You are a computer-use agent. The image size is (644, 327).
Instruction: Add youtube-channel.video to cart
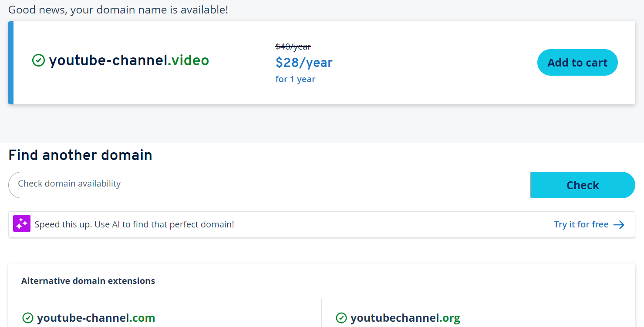click(577, 63)
